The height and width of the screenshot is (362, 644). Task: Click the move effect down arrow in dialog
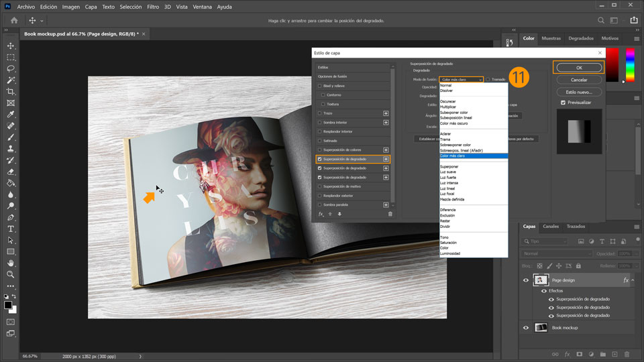coord(339,214)
